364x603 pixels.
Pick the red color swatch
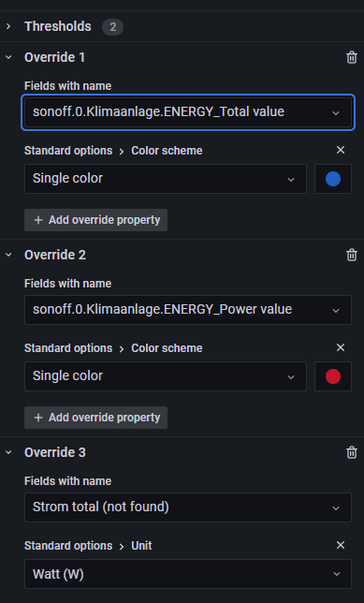(x=333, y=376)
